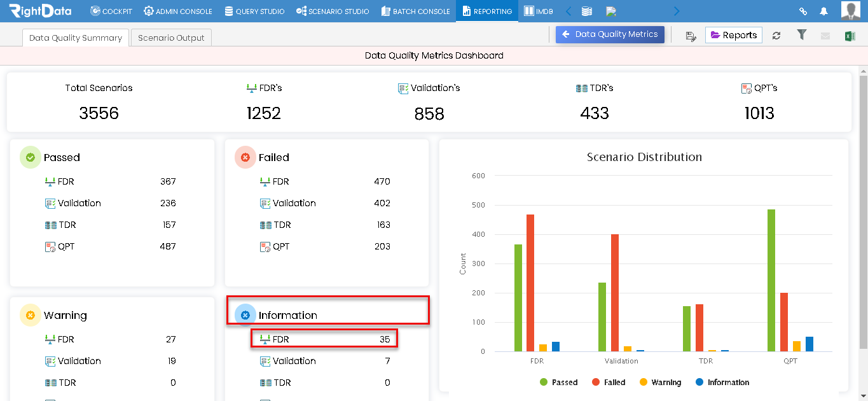Show previous modules with the left chevron
The image size is (868, 401).
pyautogui.click(x=568, y=11)
